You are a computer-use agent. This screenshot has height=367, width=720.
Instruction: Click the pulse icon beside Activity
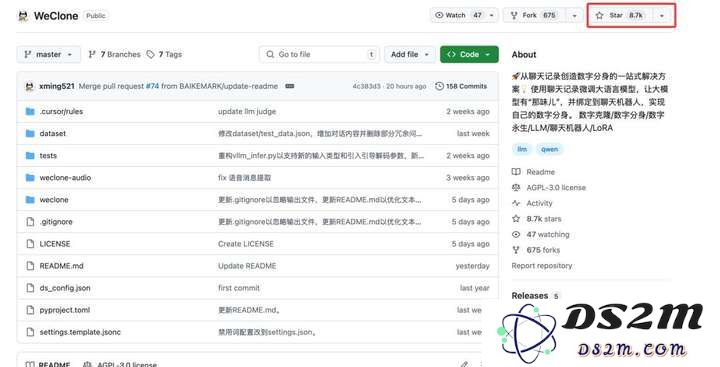pyautogui.click(x=516, y=203)
